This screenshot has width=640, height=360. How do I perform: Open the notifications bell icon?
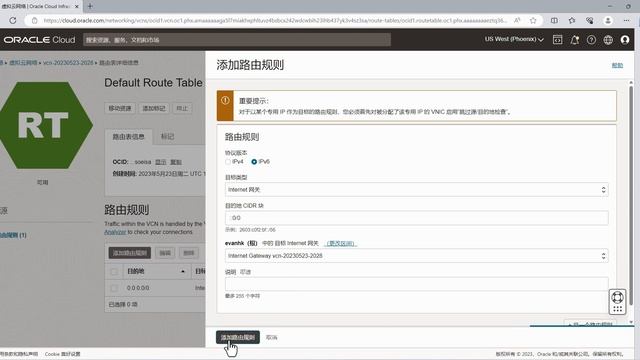pos(575,40)
